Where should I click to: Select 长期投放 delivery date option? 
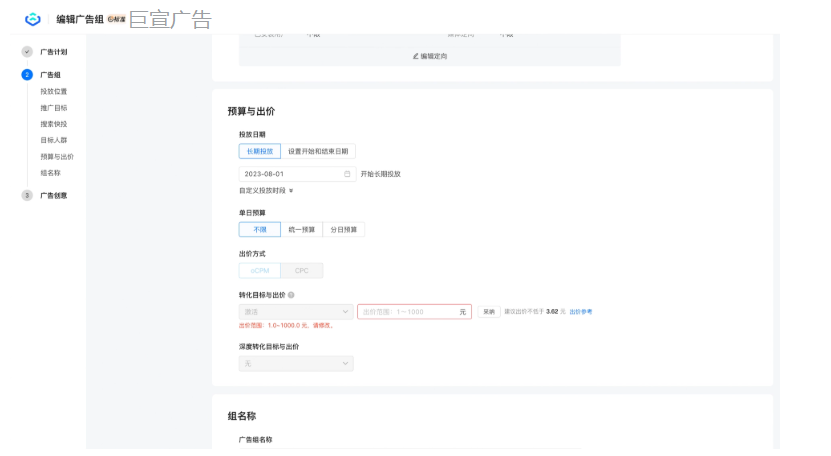[x=260, y=151]
